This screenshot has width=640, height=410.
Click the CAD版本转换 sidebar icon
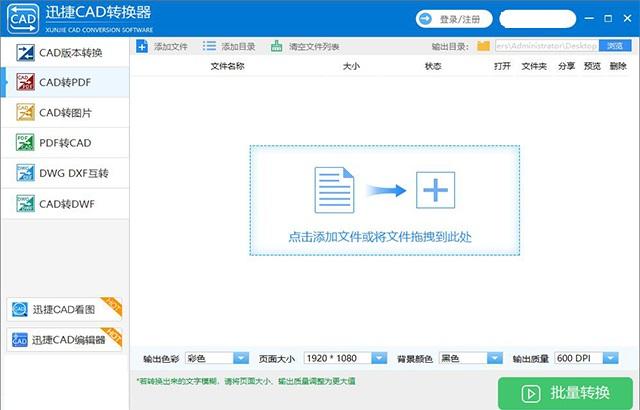pyautogui.click(x=25, y=53)
